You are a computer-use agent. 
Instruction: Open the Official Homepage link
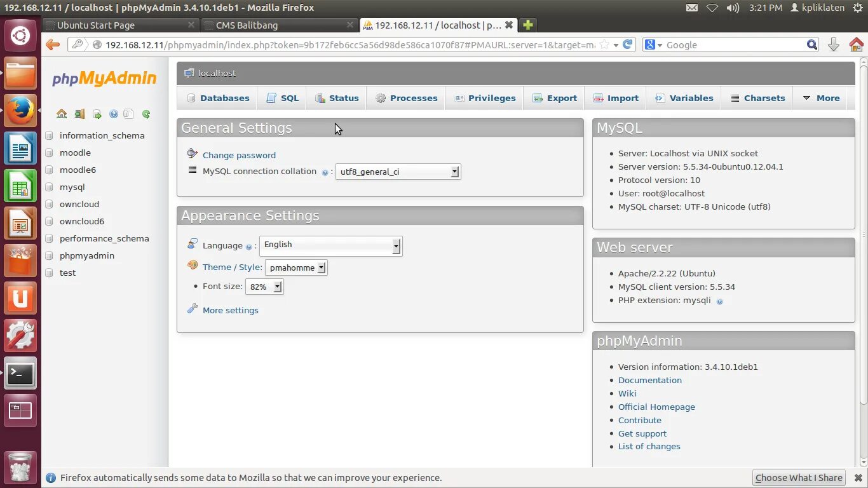656,407
